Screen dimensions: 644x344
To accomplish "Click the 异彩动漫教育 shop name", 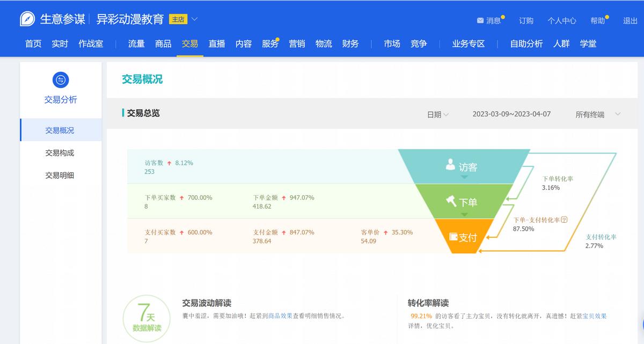I will [130, 19].
